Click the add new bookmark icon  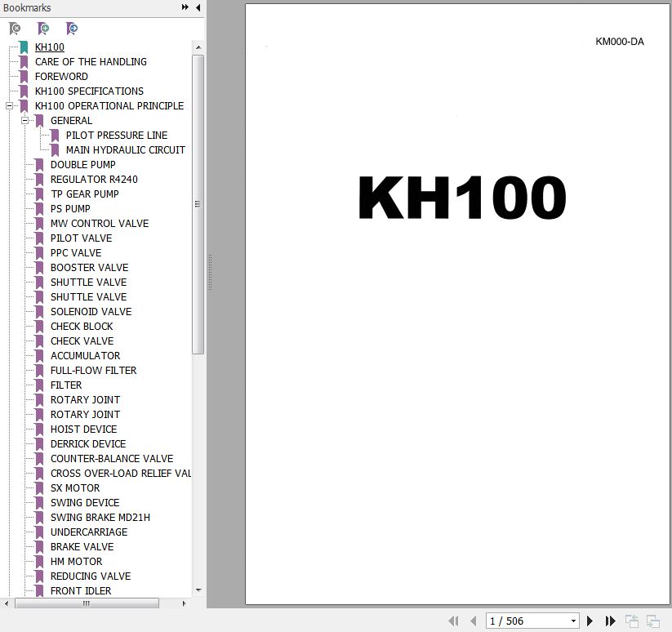click(x=44, y=29)
